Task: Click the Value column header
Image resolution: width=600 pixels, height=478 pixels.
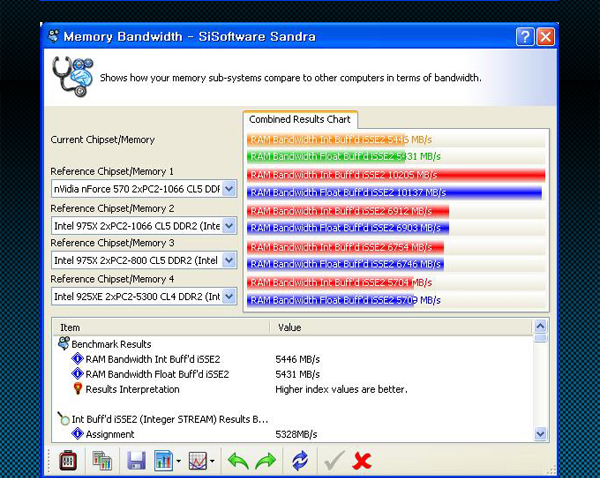Action: point(401,328)
